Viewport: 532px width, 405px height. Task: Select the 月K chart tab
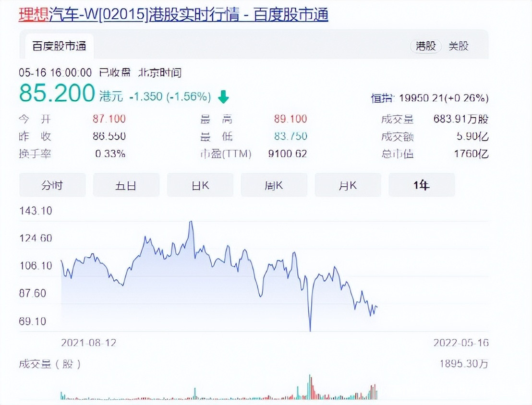tap(348, 185)
